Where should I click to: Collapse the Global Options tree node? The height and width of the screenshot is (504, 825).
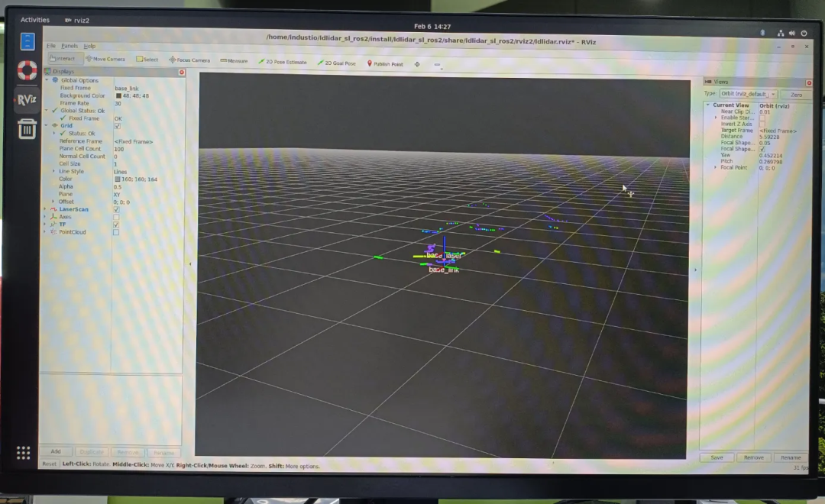(x=47, y=80)
